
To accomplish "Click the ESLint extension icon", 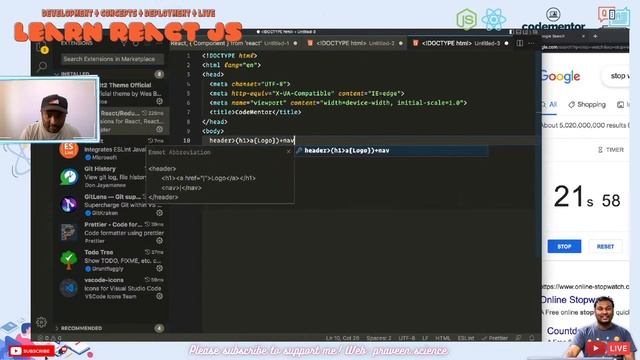I will pos(69,149).
